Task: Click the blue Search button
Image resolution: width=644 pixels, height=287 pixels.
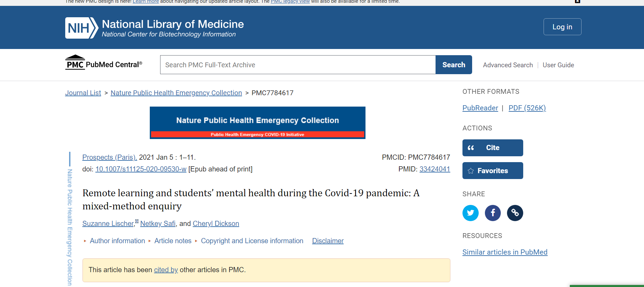Action: tap(453, 65)
